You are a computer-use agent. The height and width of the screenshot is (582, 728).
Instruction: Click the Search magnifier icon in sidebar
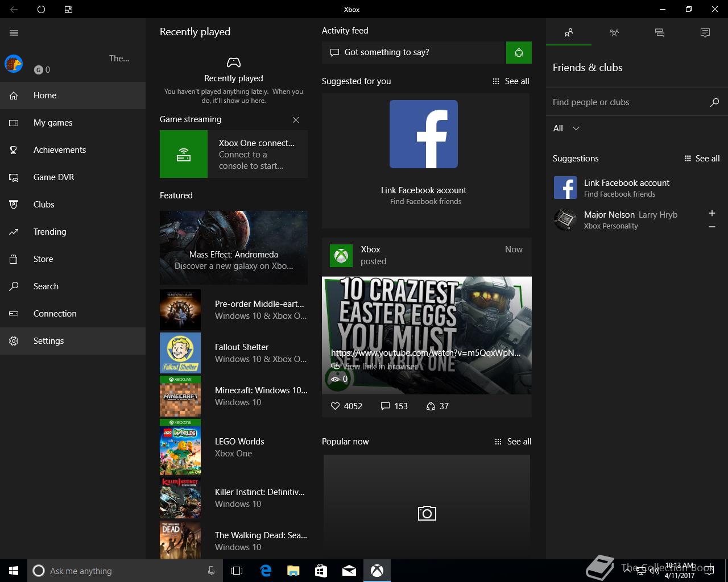(x=14, y=286)
